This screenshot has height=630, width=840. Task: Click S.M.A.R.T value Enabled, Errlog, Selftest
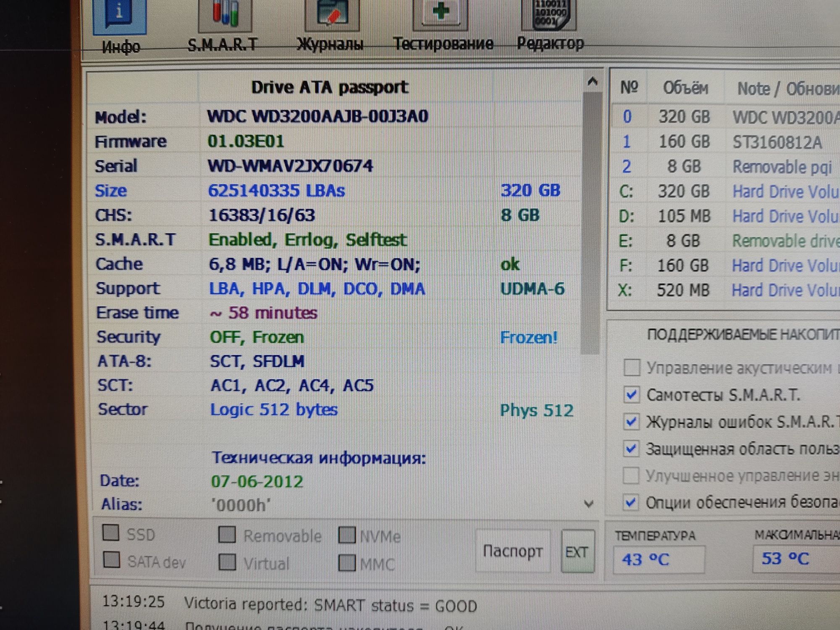click(x=307, y=240)
